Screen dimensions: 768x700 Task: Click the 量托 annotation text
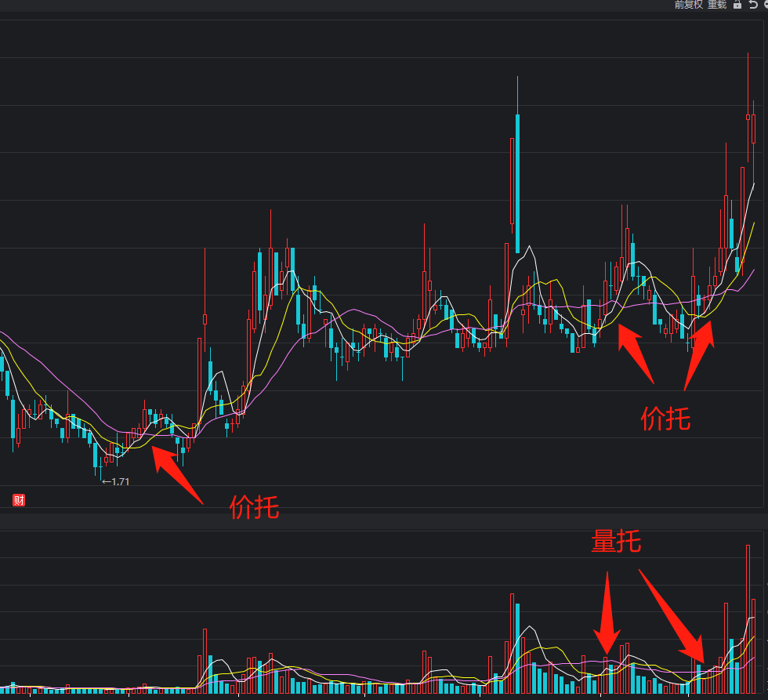616,541
